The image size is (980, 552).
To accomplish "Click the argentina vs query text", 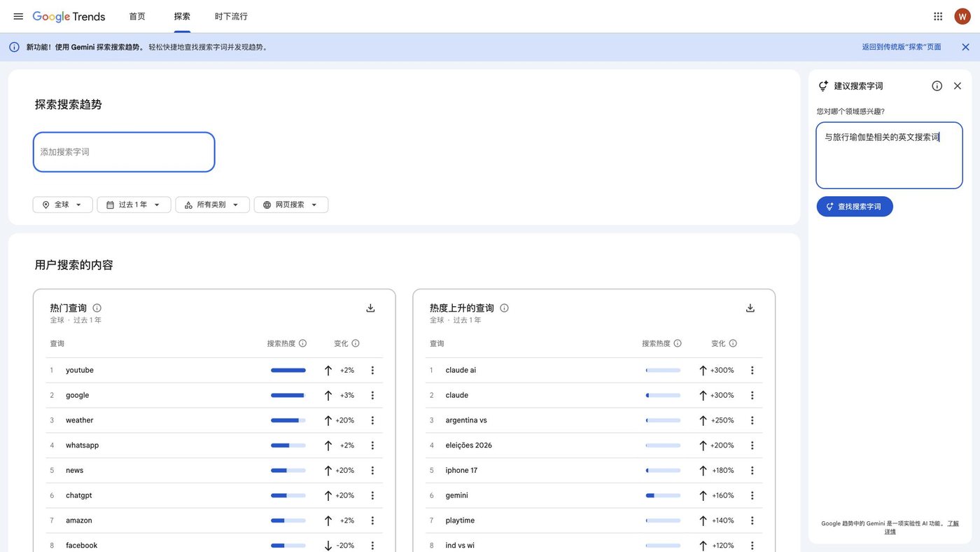I will tap(466, 420).
